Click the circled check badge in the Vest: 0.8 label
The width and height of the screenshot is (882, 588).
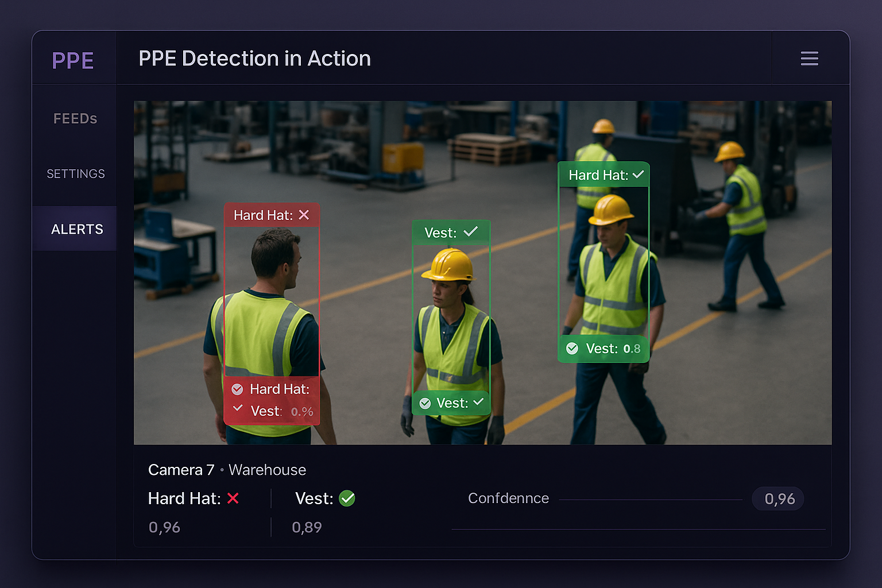pos(572,348)
